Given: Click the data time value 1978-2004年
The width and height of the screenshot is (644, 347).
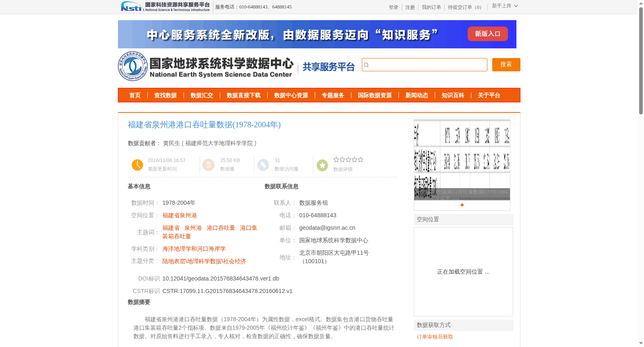Looking at the screenshot, I should [179, 203].
